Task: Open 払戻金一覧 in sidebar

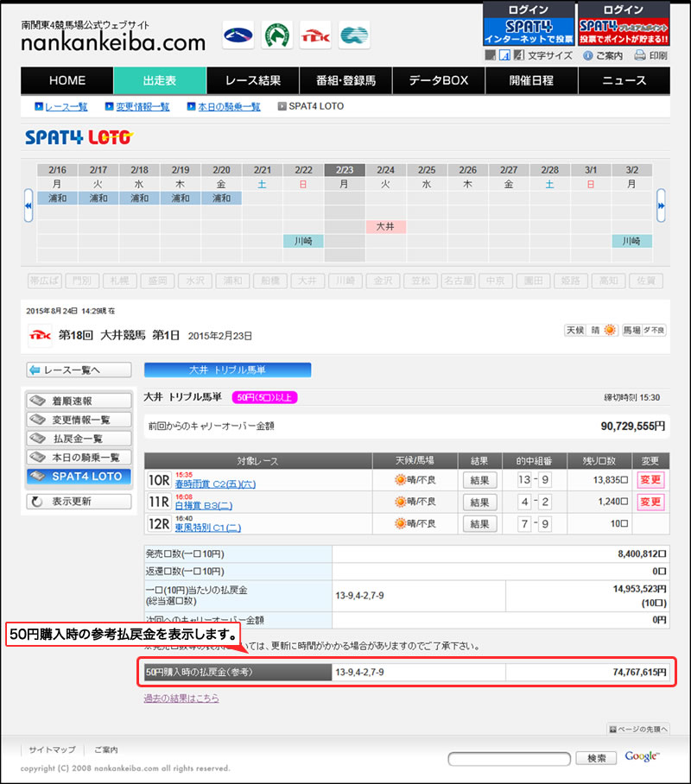Action: click(79, 439)
